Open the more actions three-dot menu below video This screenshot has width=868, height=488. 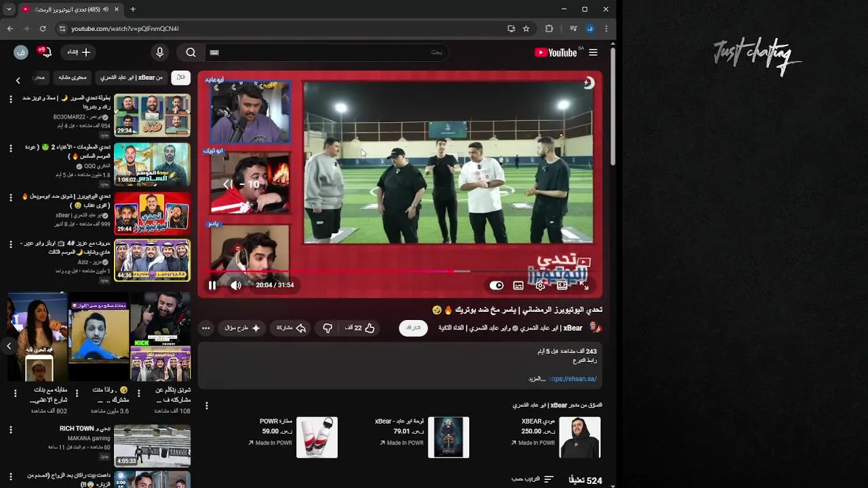tap(205, 328)
